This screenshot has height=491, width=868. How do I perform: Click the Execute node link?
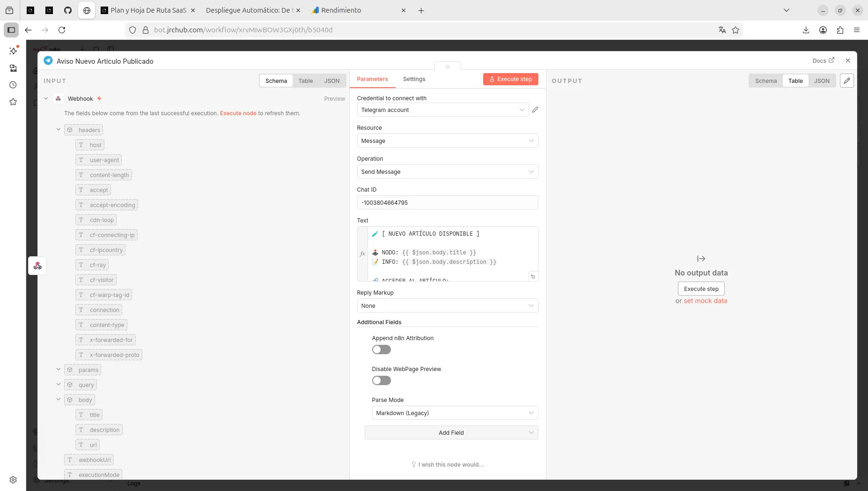[238, 113]
